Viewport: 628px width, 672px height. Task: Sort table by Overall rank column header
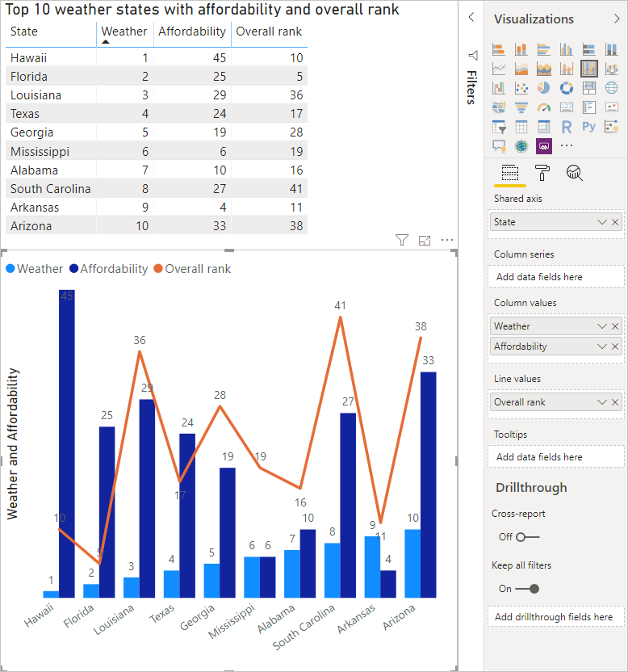click(269, 31)
